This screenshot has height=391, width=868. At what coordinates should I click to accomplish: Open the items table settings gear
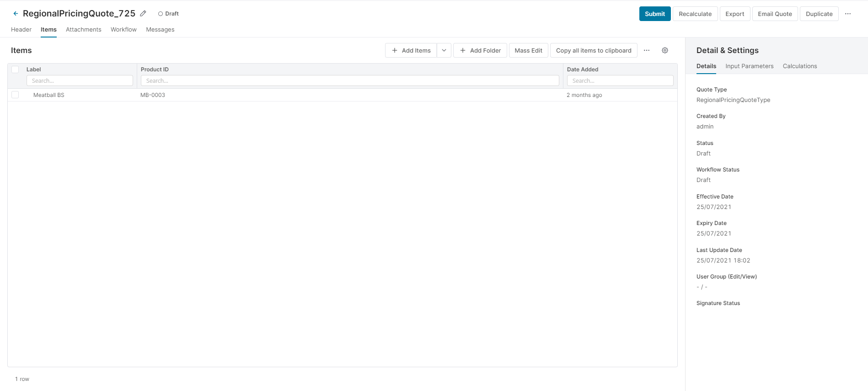(x=664, y=50)
